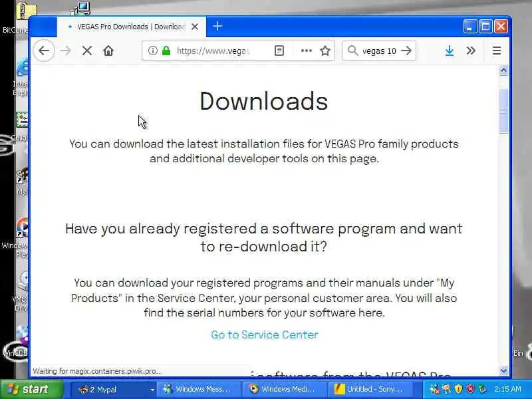Toggle reader view icon
This screenshot has width=532, height=399.
coord(279,51)
